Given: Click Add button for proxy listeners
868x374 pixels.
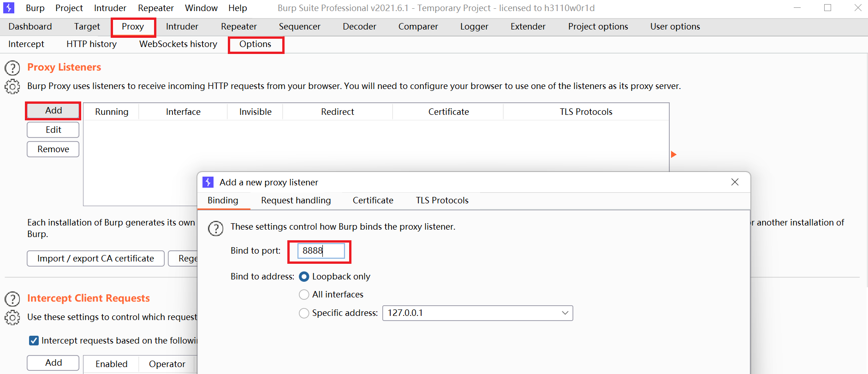Looking at the screenshot, I should [x=53, y=111].
